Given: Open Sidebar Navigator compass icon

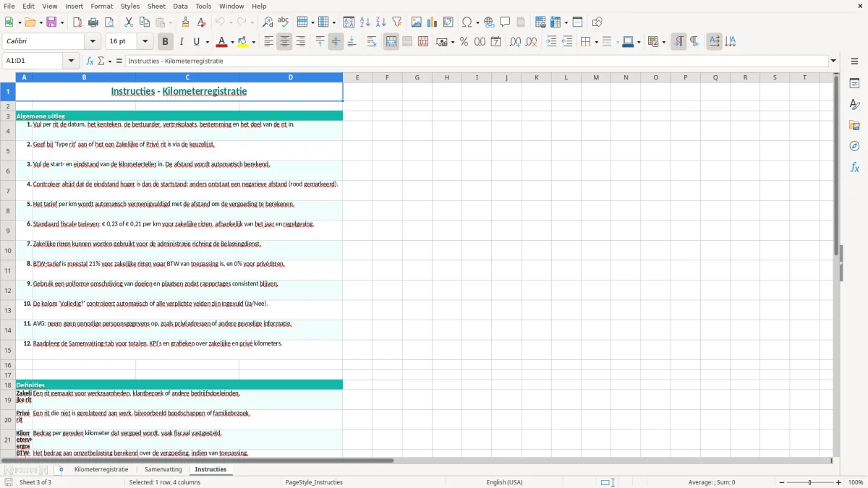Looking at the screenshot, I should 854,147.
